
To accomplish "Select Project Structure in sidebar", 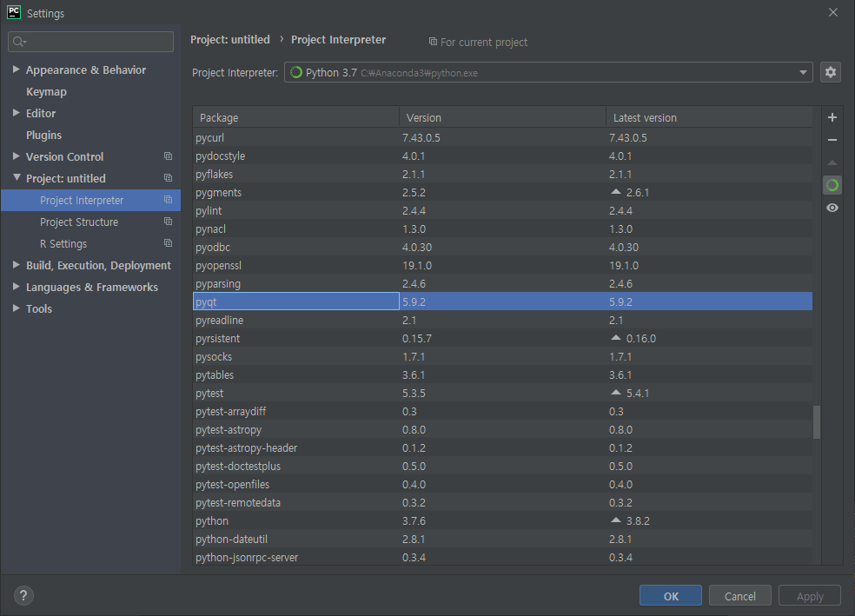I will [79, 222].
